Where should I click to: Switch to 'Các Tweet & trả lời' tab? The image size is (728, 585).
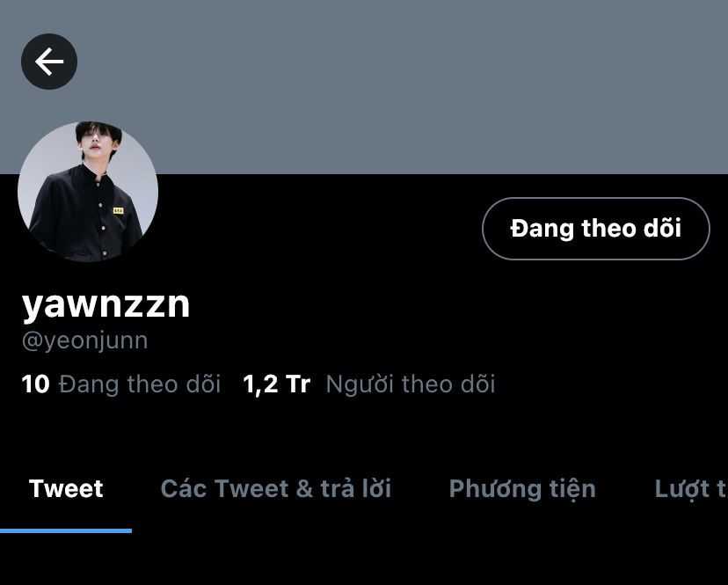click(x=276, y=489)
